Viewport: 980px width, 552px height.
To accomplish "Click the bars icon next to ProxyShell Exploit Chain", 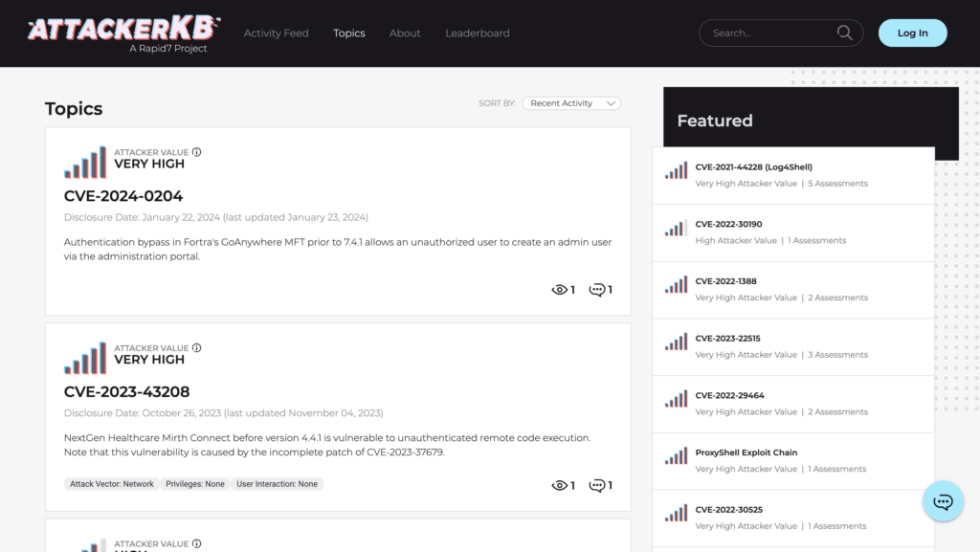I will 677,456.
